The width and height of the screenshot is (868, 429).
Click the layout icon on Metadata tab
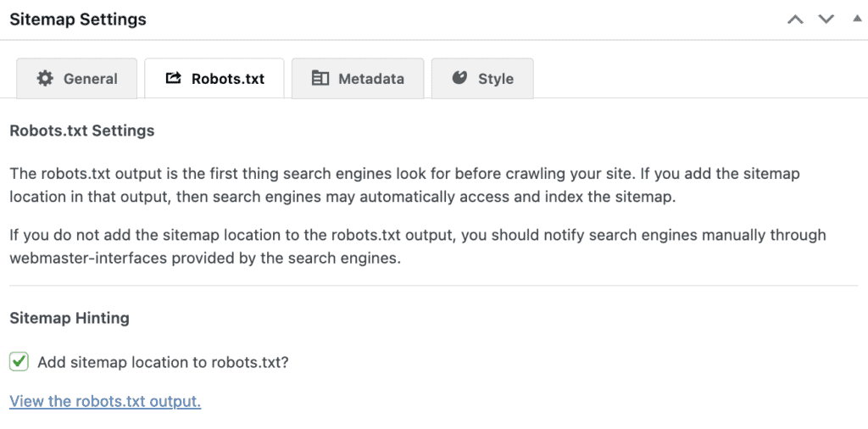coord(320,78)
